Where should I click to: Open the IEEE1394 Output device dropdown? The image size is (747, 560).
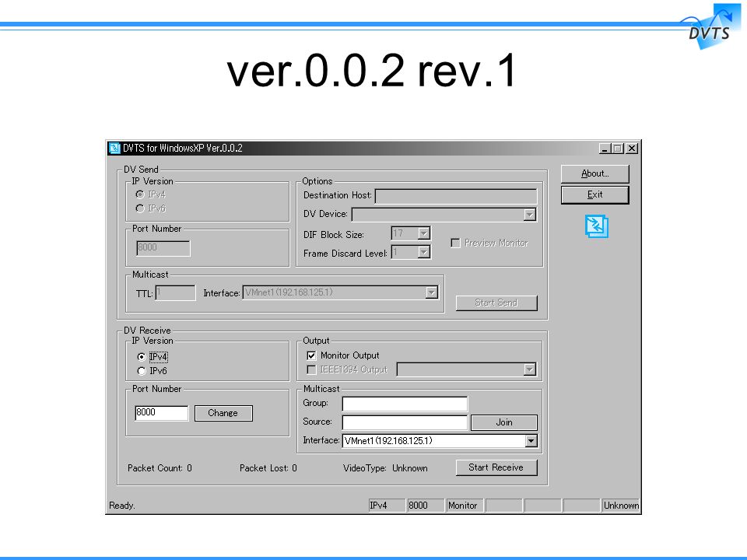pyautogui.click(x=529, y=369)
